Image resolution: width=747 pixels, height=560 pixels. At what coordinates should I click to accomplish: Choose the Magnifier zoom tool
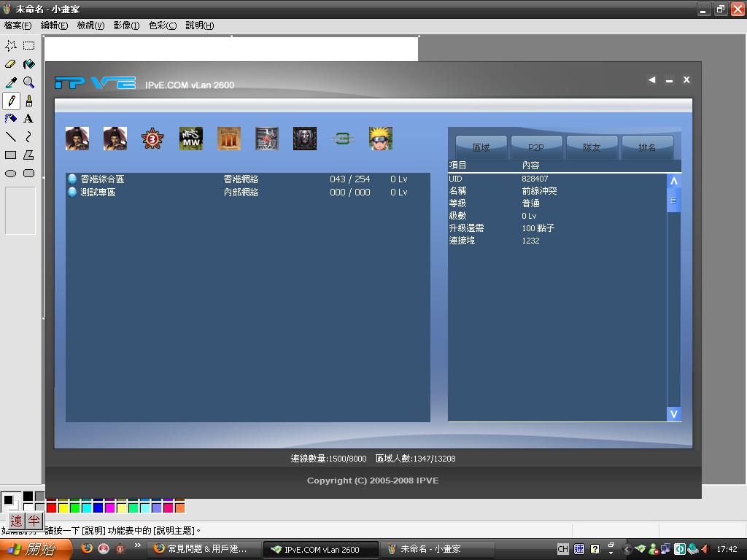[x=28, y=82]
